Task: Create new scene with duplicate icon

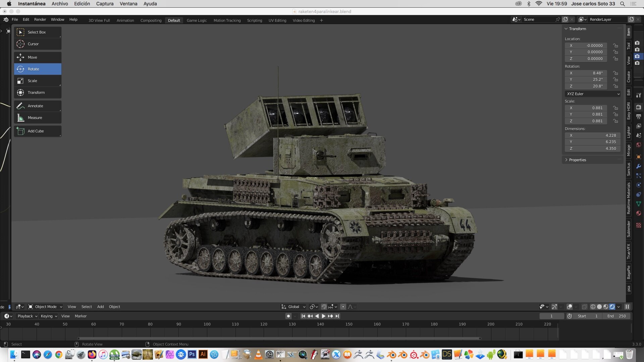Action: pyautogui.click(x=565, y=19)
